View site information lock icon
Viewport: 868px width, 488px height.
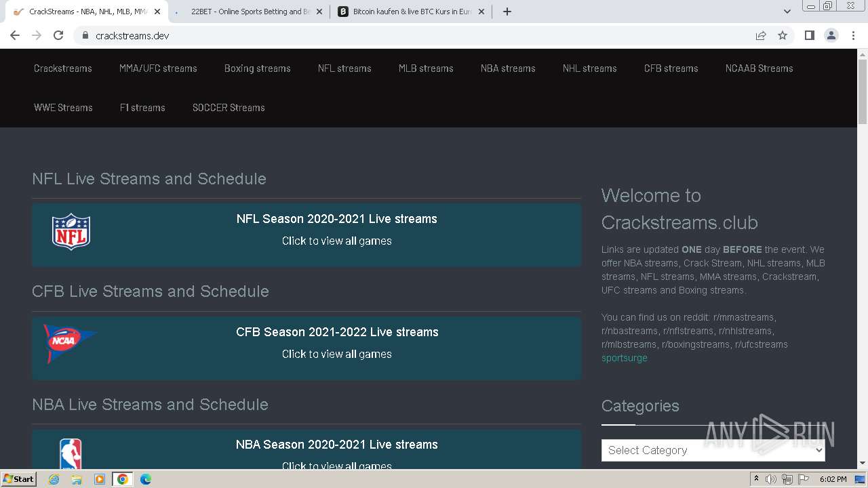85,35
